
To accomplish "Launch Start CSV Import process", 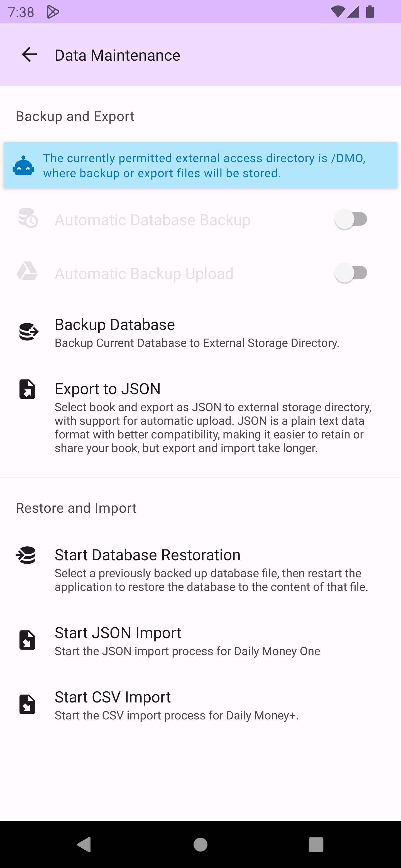I will pos(176,705).
